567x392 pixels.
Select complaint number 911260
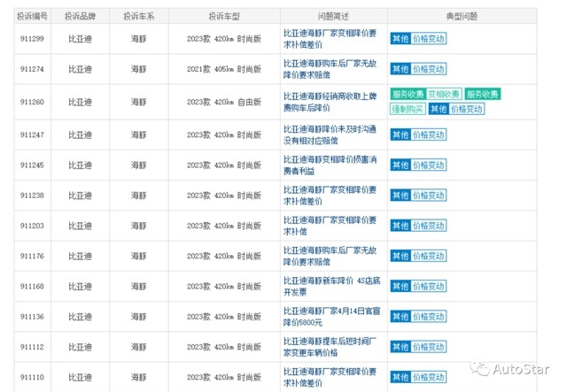tap(32, 102)
